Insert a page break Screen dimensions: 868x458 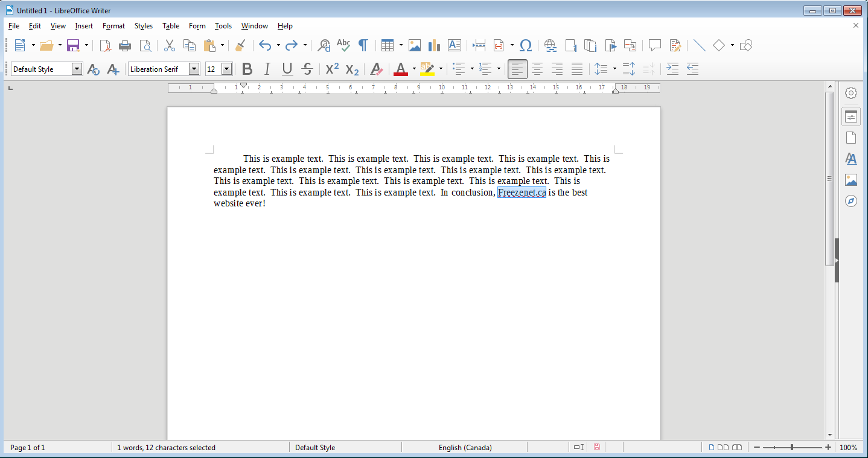point(479,45)
